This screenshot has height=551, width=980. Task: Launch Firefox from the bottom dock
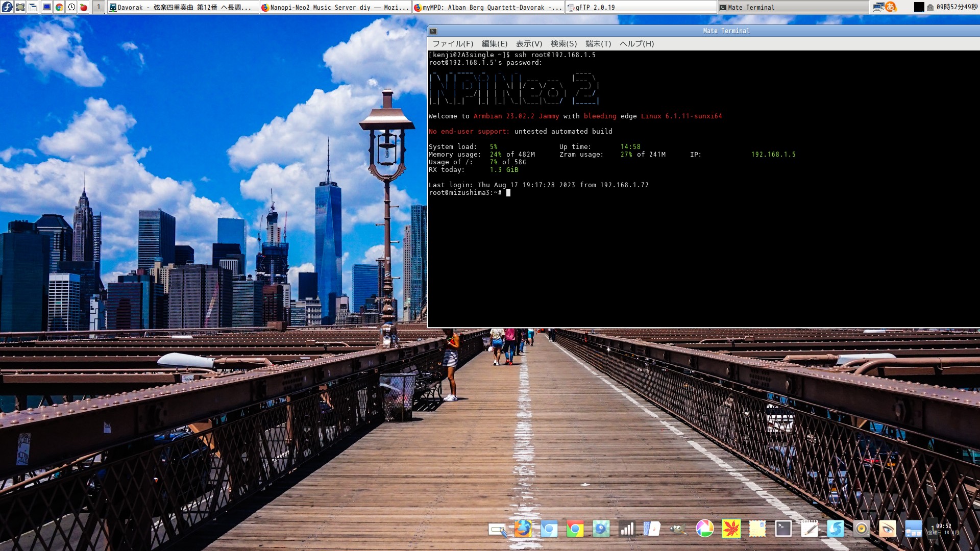[x=523, y=530]
